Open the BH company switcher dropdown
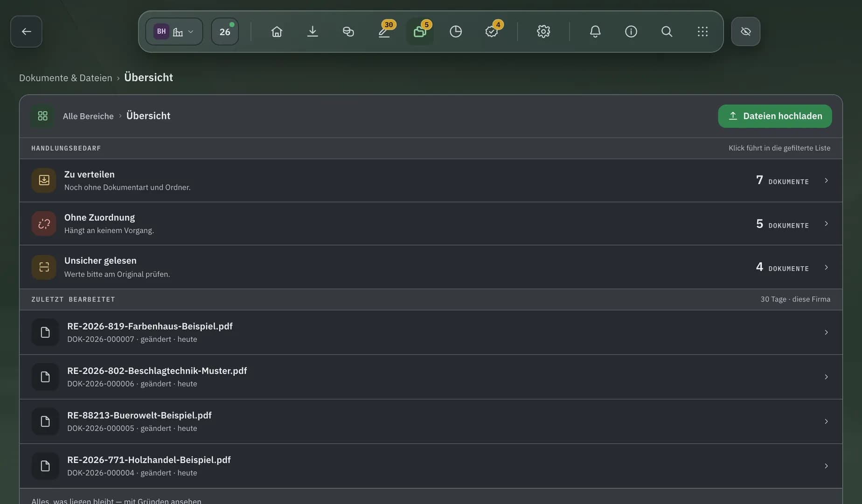 (x=174, y=31)
